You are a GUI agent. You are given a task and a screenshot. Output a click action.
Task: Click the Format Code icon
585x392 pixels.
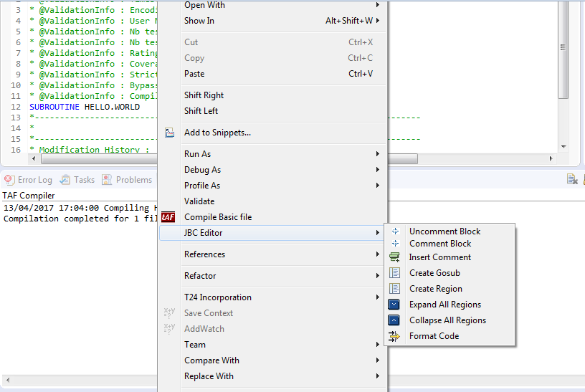coord(395,336)
